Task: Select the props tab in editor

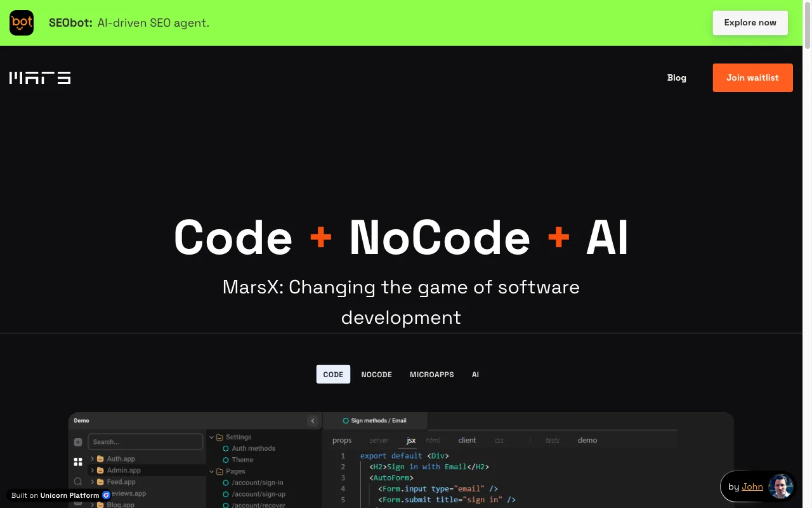Action: [342, 440]
